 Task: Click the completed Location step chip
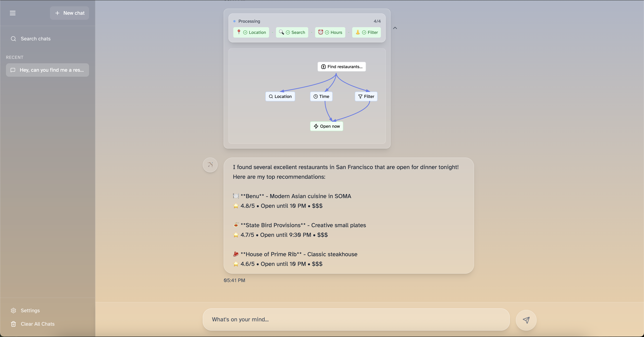pos(251,32)
